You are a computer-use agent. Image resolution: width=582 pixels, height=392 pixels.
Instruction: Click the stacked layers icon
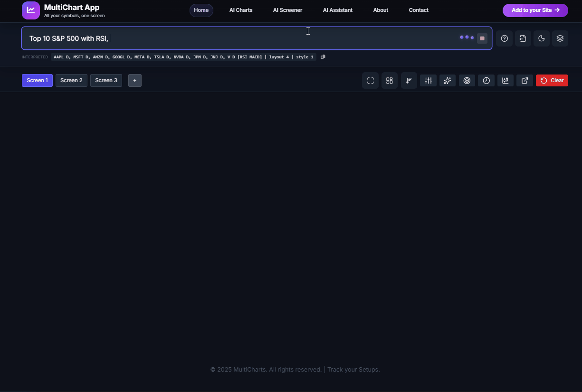560,38
